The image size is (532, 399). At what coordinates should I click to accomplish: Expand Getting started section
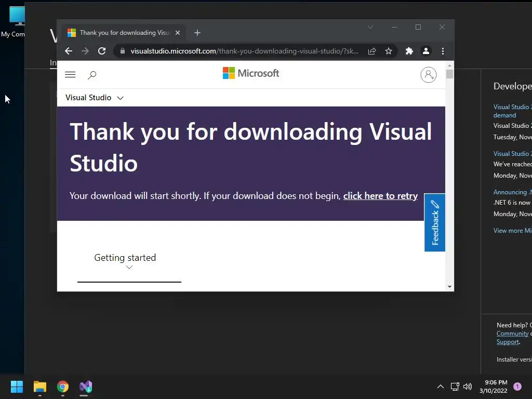125,262
